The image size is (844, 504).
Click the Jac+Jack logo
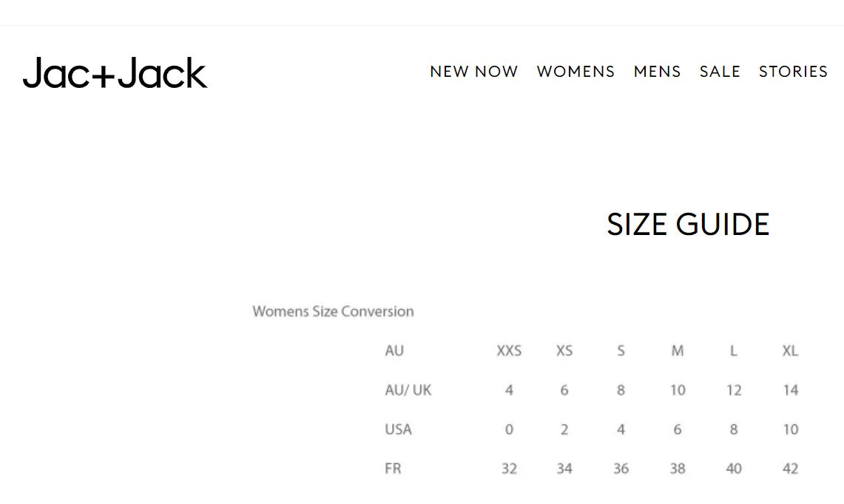pyautogui.click(x=115, y=73)
